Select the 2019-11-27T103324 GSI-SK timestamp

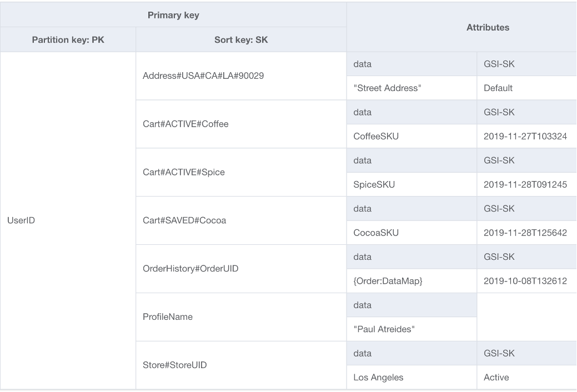tap(526, 136)
